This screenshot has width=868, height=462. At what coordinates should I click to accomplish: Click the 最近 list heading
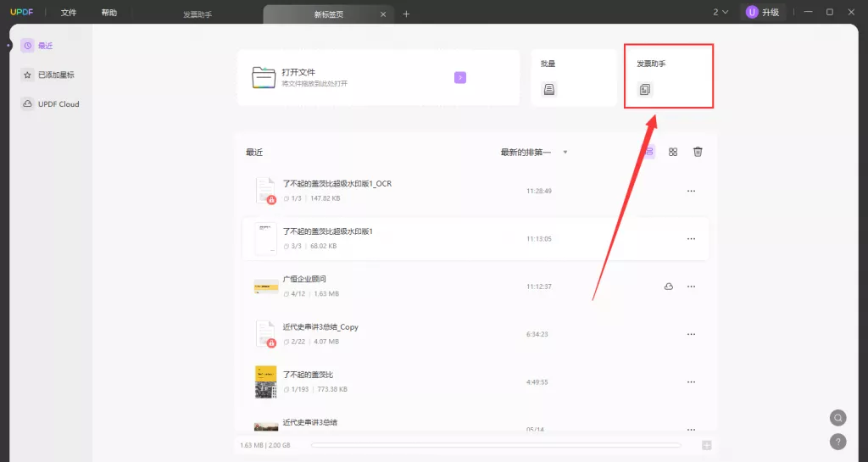[x=254, y=152]
